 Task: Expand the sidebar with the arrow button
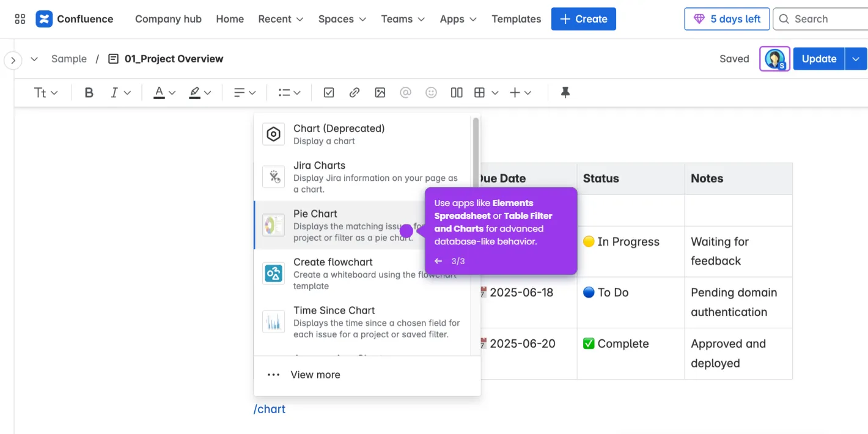(13, 60)
